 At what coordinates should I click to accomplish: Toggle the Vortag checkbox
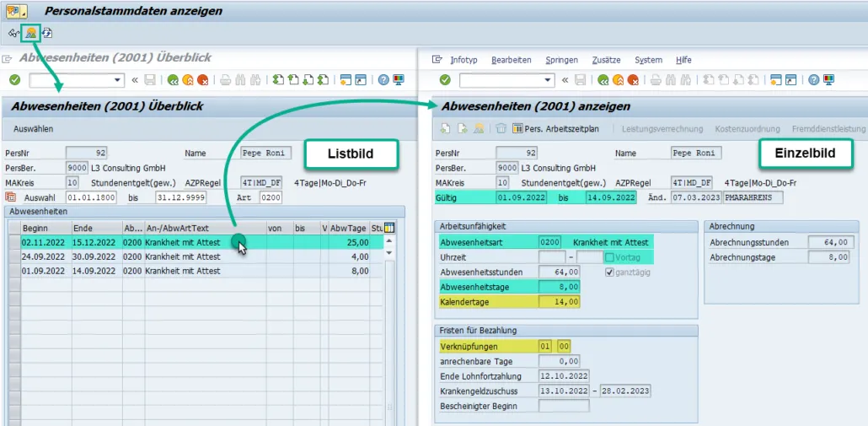pyautogui.click(x=609, y=257)
